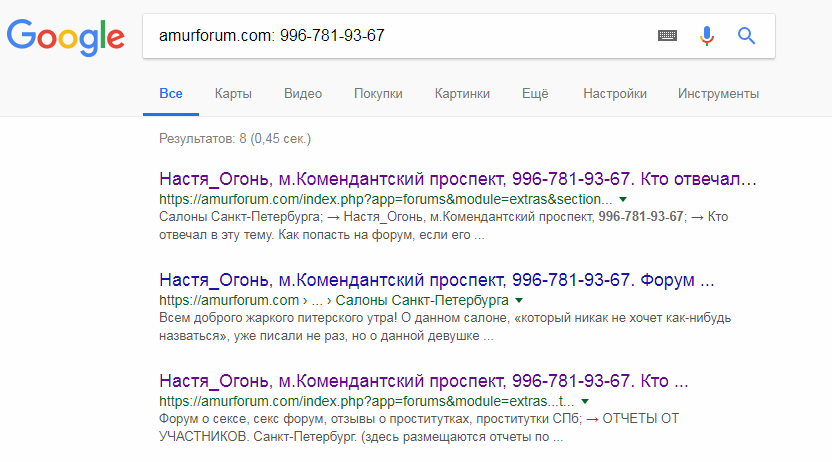Click inside the search query field

click(x=400, y=36)
